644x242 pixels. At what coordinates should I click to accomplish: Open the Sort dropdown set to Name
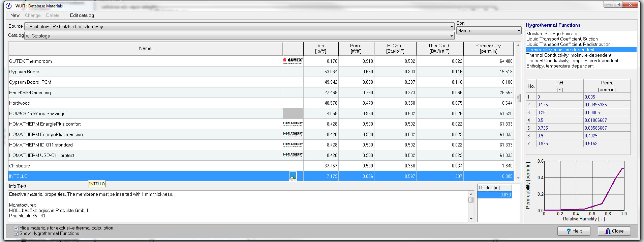tap(518, 31)
